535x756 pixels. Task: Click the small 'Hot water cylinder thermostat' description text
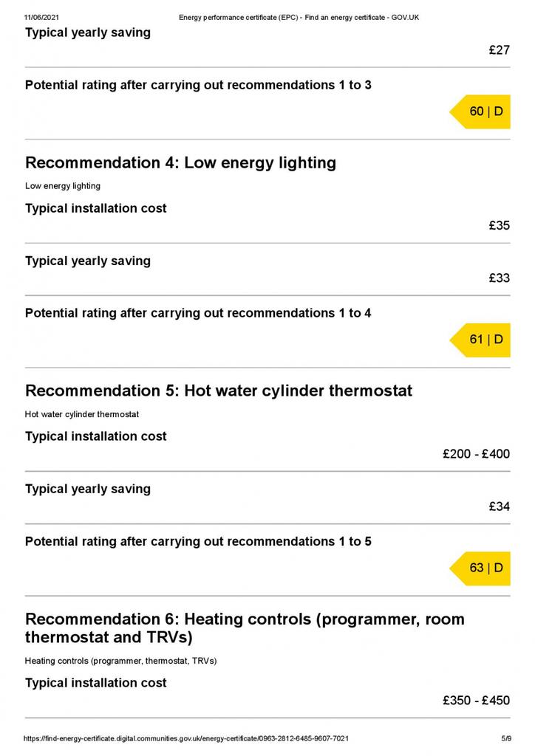point(82,414)
